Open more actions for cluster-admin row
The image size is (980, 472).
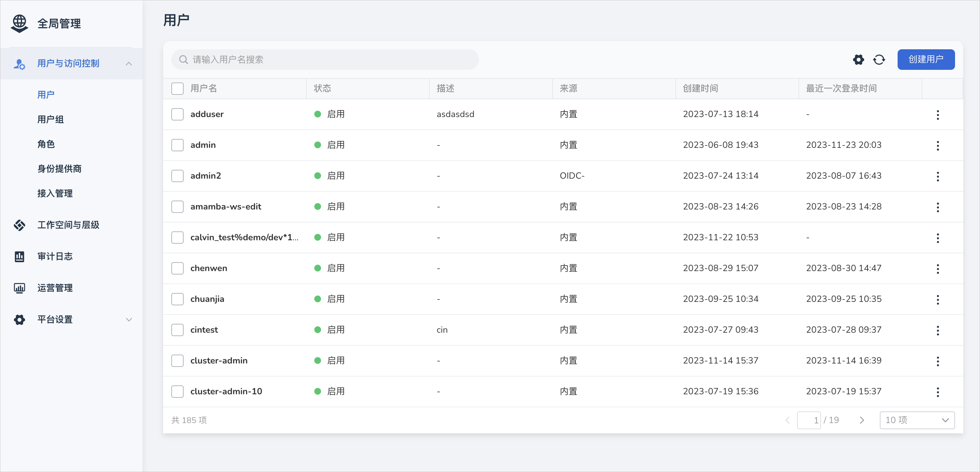tap(937, 361)
